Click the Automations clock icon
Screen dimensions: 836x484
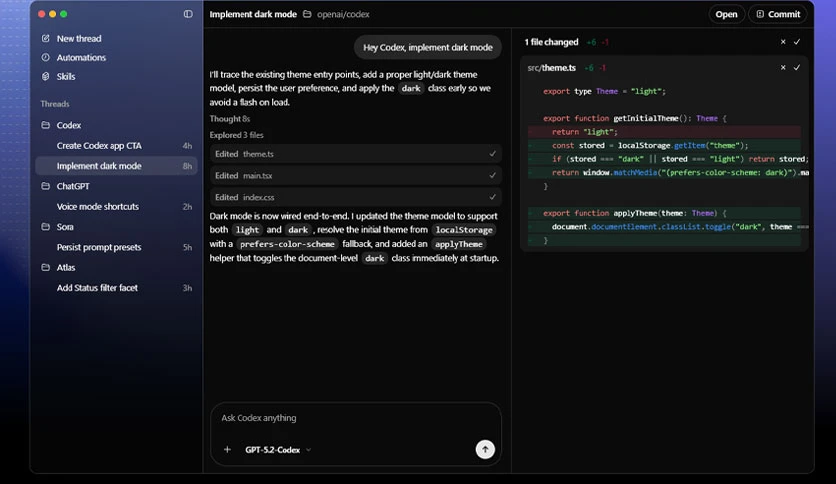coord(46,57)
